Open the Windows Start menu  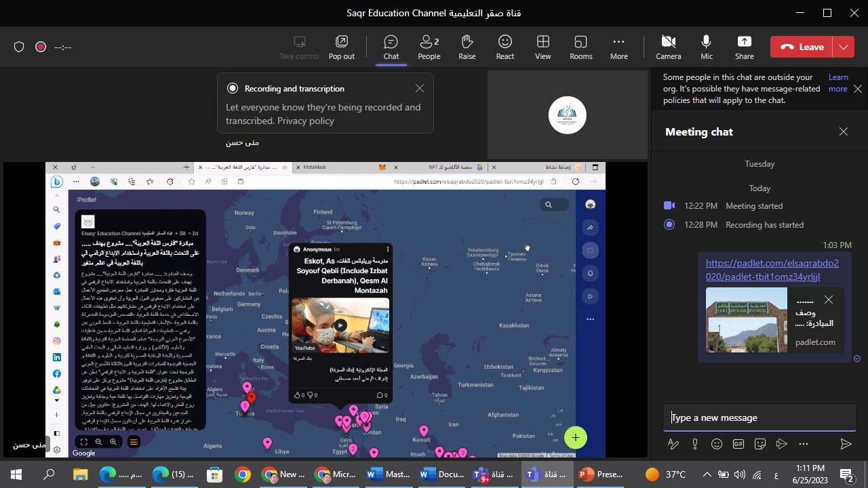16,474
